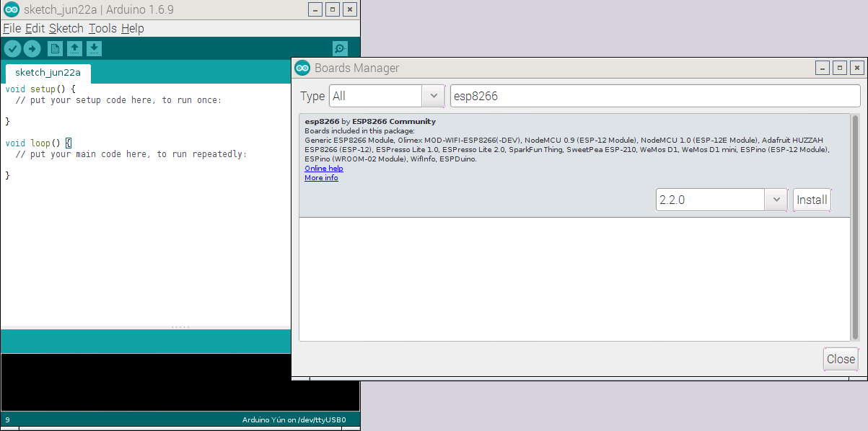Click Arduino logo in Boards Manager title

pos(302,68)
